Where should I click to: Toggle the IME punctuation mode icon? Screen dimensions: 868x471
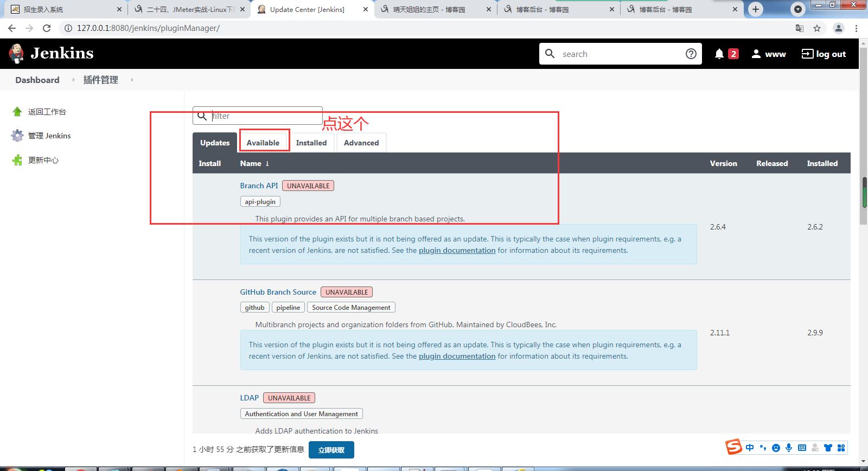point(763,448)
